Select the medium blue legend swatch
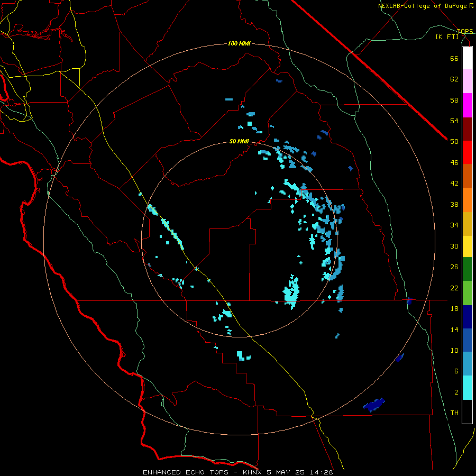Viewport: 476px width, 476px height. coord(467,340)
